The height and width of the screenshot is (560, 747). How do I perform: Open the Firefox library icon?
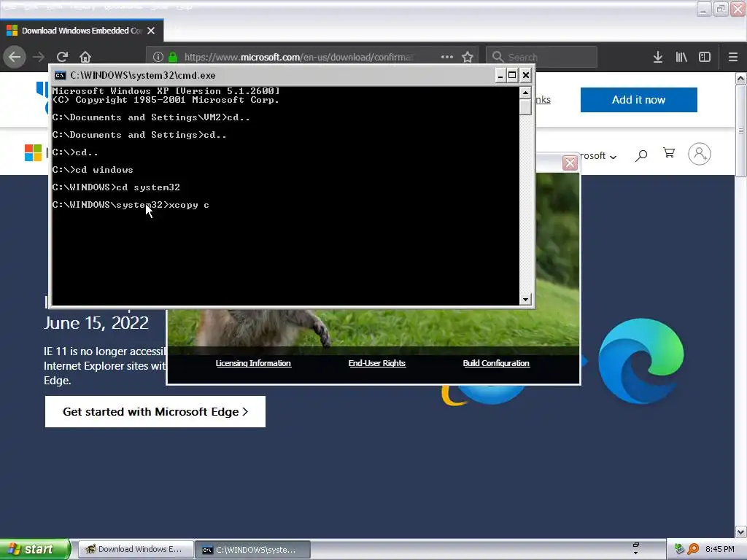click(681, 57)
